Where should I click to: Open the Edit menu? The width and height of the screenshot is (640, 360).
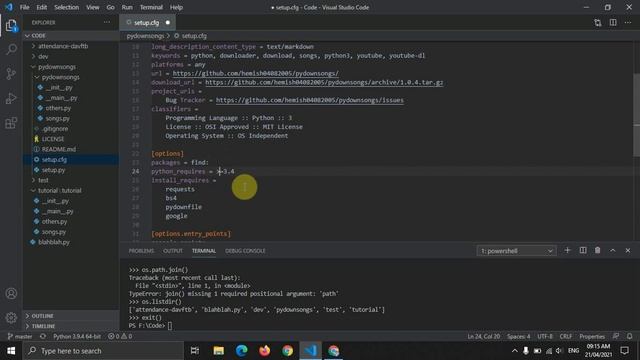42,7
